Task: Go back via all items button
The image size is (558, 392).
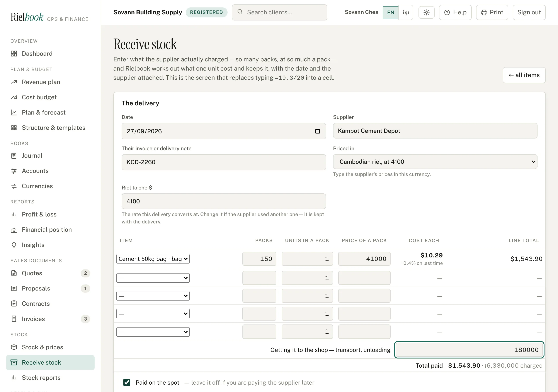Action: tap(524, 75)
